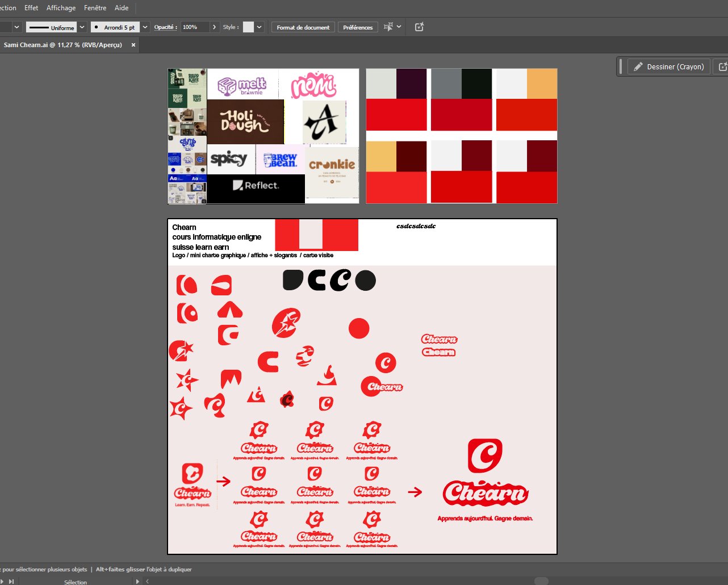Click the Opacité label link
The height and width of the screenshot is (585, 728).
point(165,27)
